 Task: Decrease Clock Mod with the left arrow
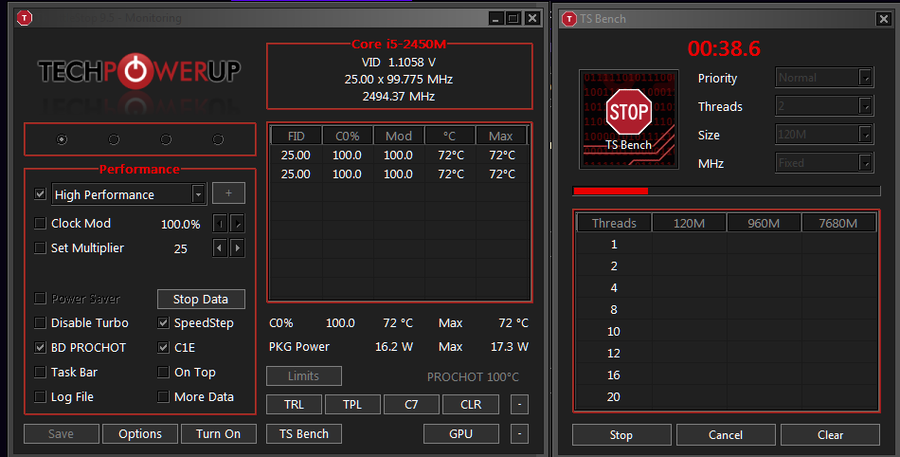[x=219, y=223]
